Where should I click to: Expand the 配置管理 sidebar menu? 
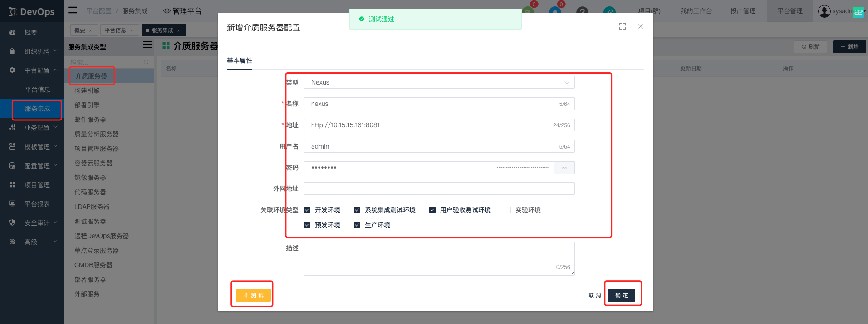pos(55,165)
